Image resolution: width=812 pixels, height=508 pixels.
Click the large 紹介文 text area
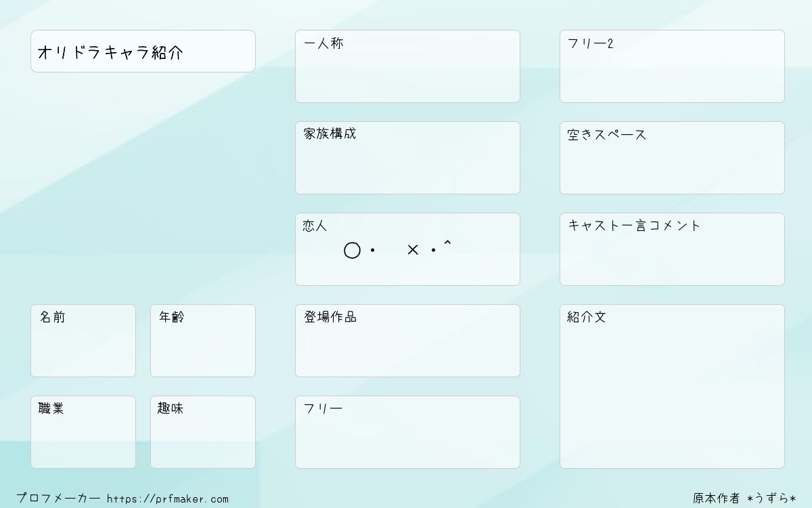672,386
